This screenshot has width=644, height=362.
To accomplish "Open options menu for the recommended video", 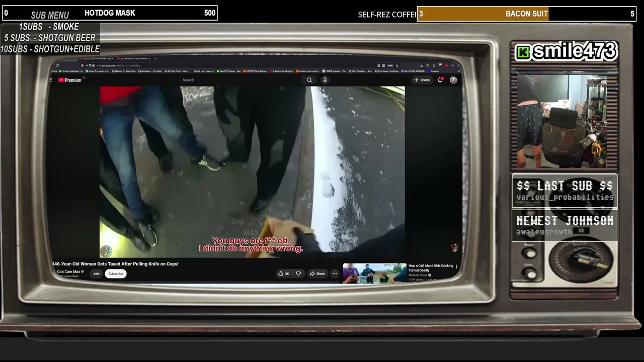I will tap(456, 266).
